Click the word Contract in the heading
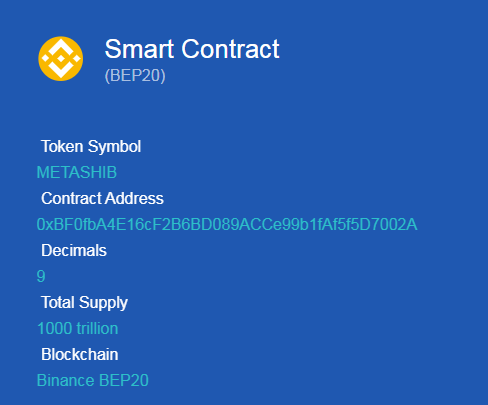This screenshot has height=405, width=488. (x=230, y=49)
